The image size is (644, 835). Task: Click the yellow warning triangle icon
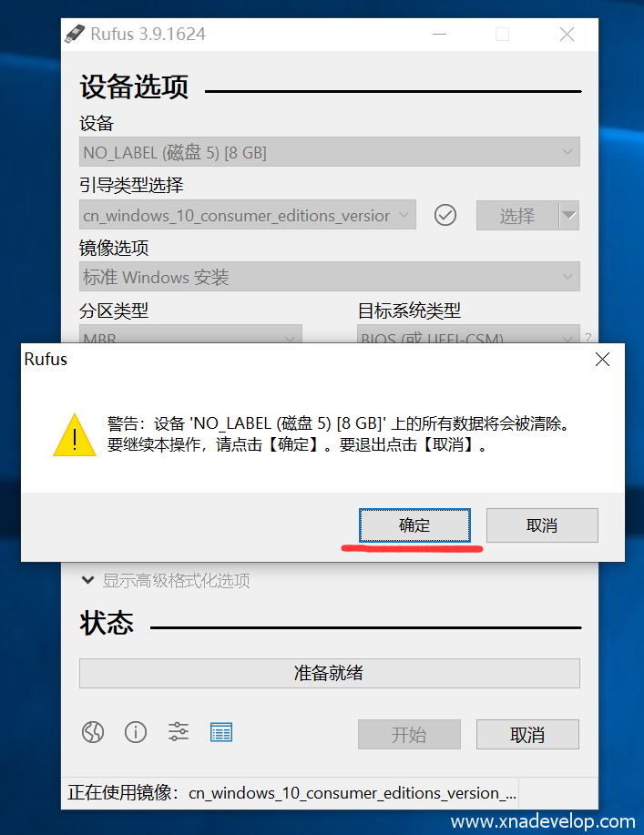point(75,435)
